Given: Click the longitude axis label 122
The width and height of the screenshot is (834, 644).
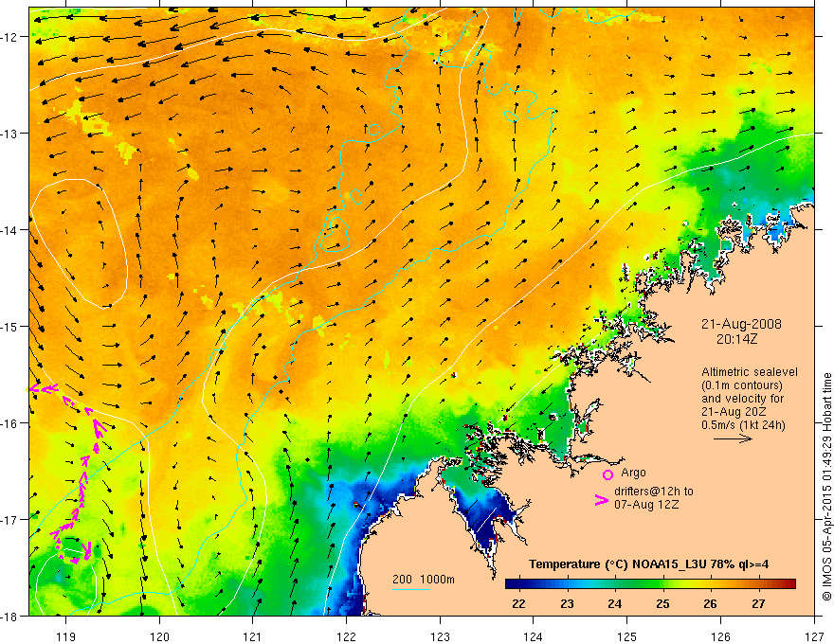Looking at the screenshot, I should (346, 636).
